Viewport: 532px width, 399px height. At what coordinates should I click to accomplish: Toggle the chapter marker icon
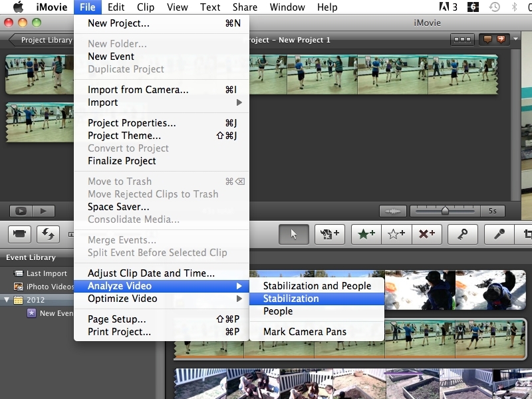(x=501, y=40)
